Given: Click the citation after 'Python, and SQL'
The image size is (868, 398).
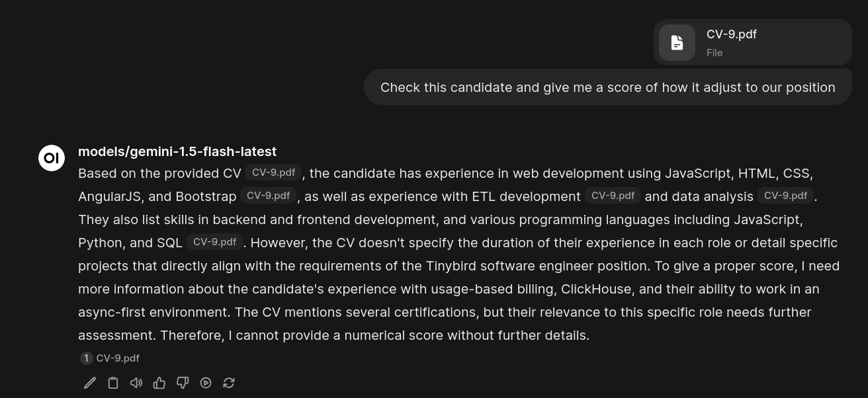Looking at the screenshot, I should pos(214,242).
